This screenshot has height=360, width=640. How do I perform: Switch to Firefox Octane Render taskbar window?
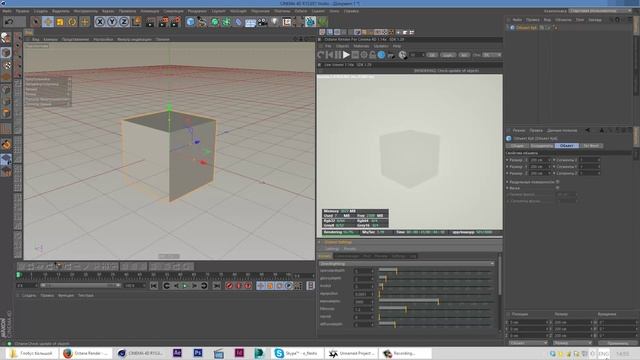[x=86, y=353]
